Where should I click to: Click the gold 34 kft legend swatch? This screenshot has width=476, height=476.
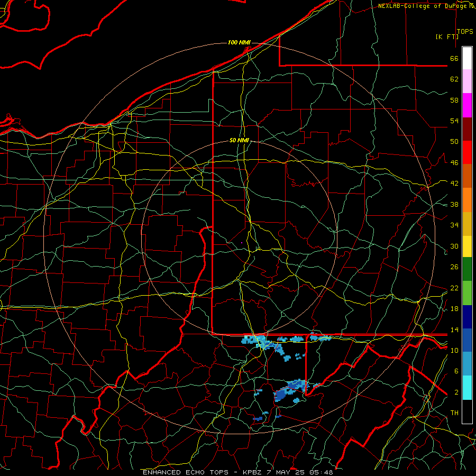[467, 224]
